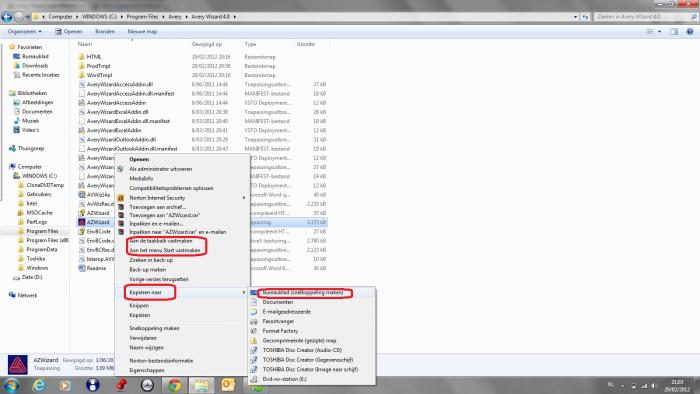Click the Back navigation arrow
The width and height of the screenshot is (700, 394).
click(x=7, y=17)
